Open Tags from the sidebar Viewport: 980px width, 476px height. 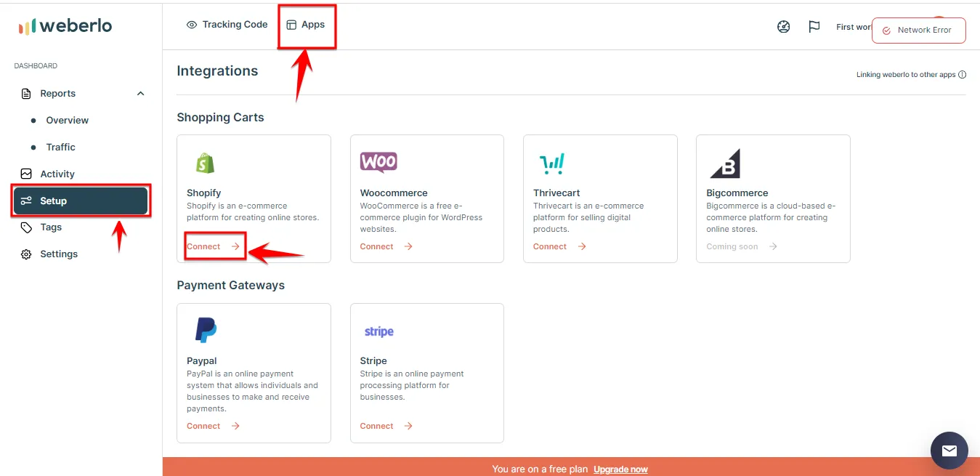coord(51,227)
